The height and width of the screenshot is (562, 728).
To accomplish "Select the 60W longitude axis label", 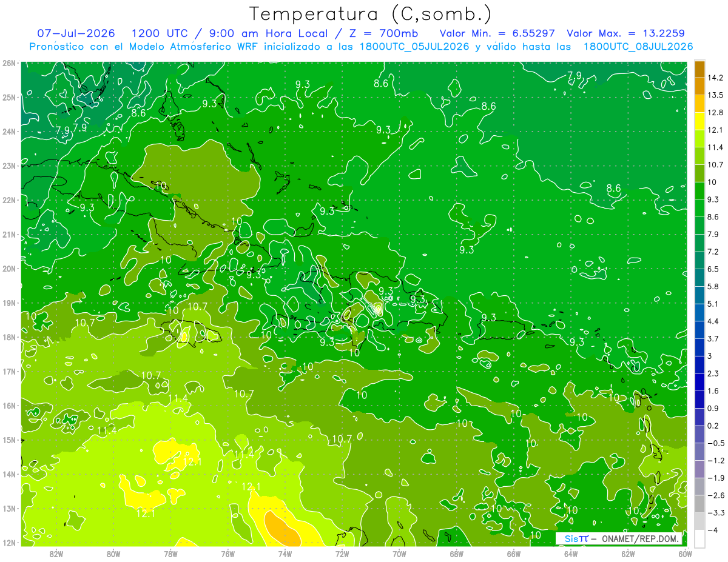I will click(x=685, y=553).
